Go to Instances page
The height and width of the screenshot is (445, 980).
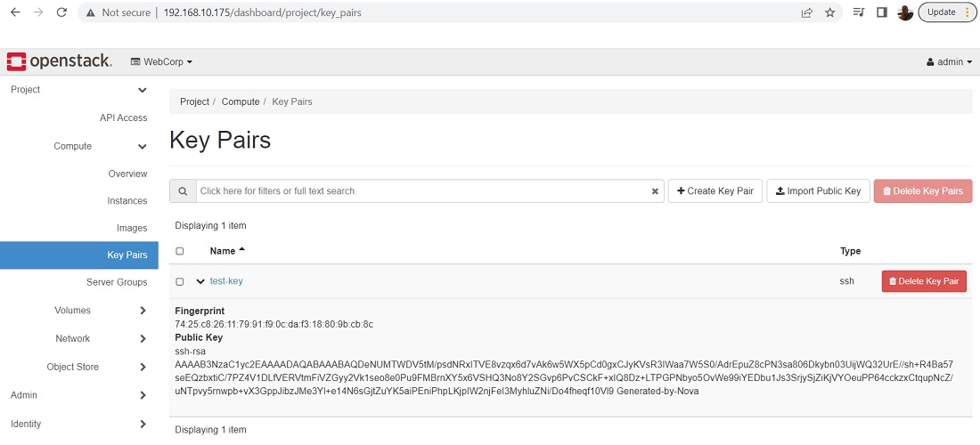127,201
